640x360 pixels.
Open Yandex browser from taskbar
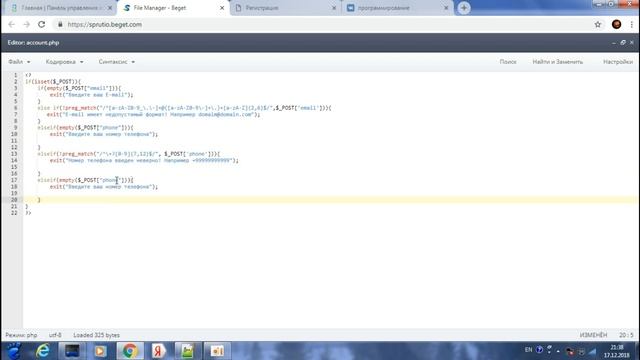(158, 351)
